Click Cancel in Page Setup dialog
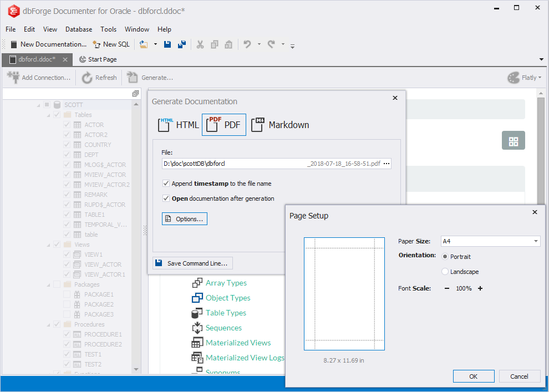 coord(519,376)
